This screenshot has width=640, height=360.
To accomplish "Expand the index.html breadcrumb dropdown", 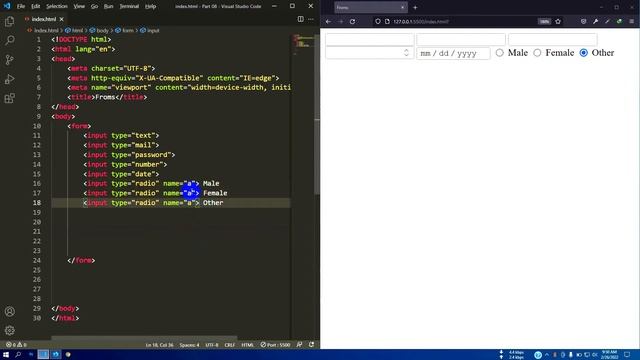I will point(43,30).
